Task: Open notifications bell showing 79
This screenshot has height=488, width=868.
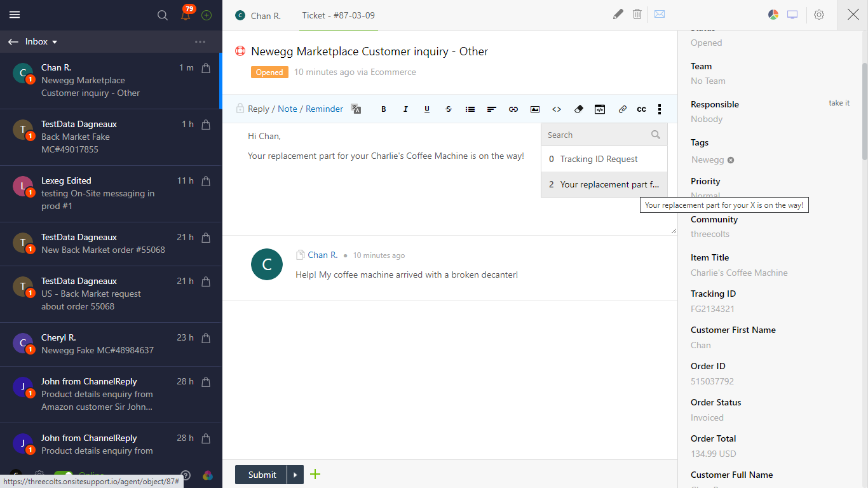Action: tap(186, 15)
